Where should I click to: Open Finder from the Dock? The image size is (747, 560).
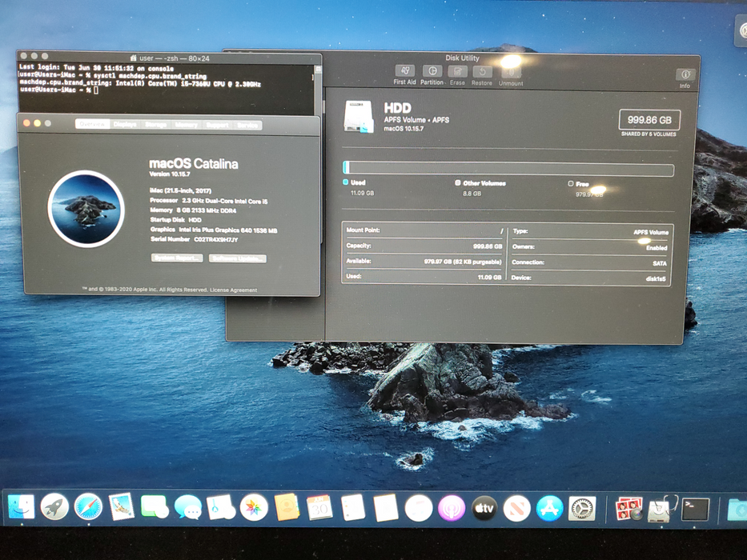(x=22, y=506)
